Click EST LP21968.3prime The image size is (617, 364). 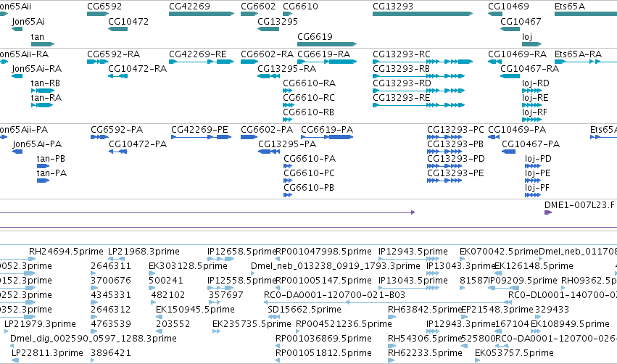click(144, 252)
